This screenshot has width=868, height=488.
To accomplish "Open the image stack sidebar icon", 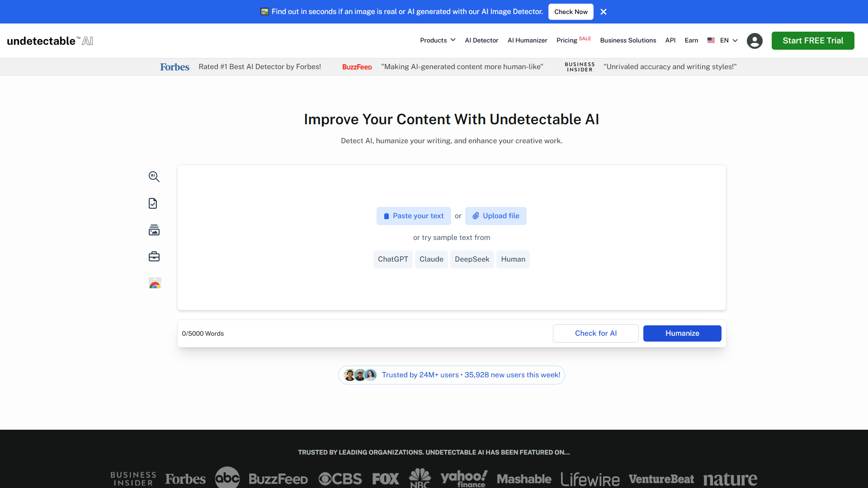I will (x=154, y=230).
